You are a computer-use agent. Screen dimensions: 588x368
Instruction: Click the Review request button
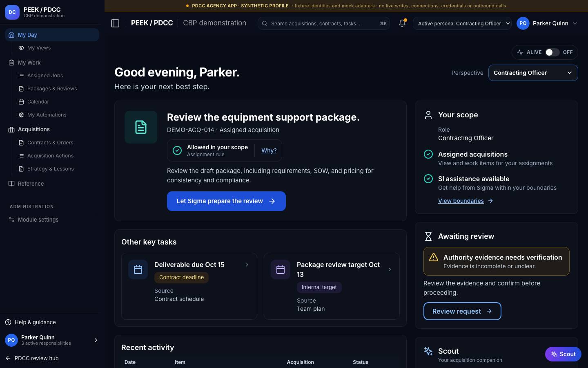coord(462,311)
